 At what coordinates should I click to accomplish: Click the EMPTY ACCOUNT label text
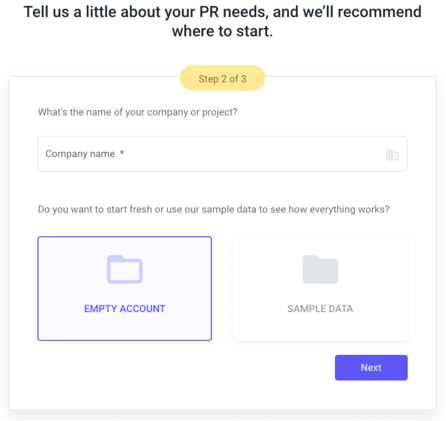pyautogui.click(x=125, y=309)
